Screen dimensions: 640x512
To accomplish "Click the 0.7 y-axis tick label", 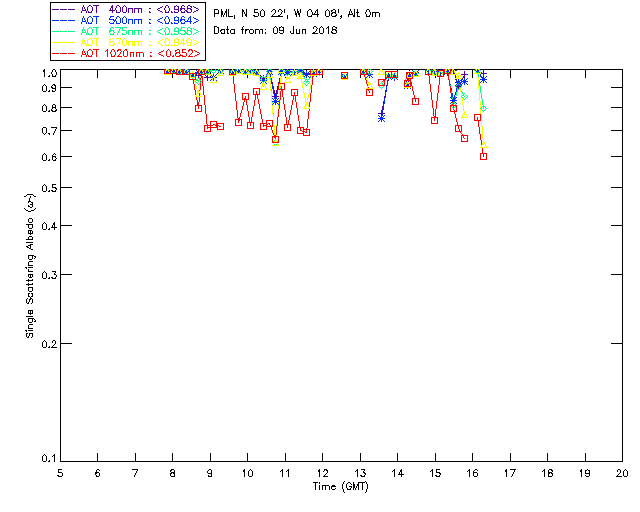I will [49, 131].
